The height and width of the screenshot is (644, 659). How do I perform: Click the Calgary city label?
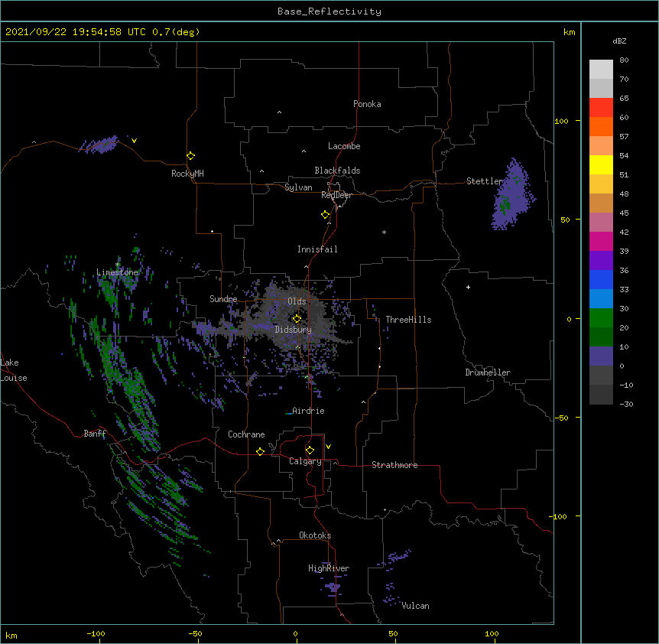305,461
